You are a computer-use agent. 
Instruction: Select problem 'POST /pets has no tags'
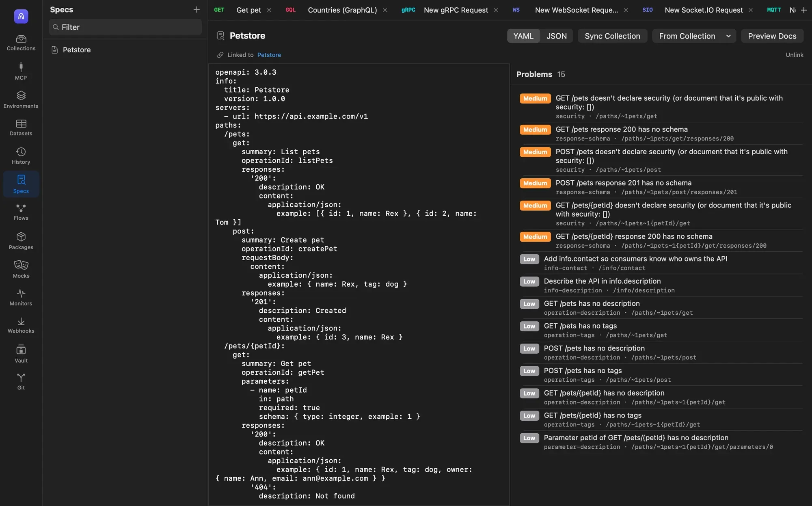click(x=661, y=375)
